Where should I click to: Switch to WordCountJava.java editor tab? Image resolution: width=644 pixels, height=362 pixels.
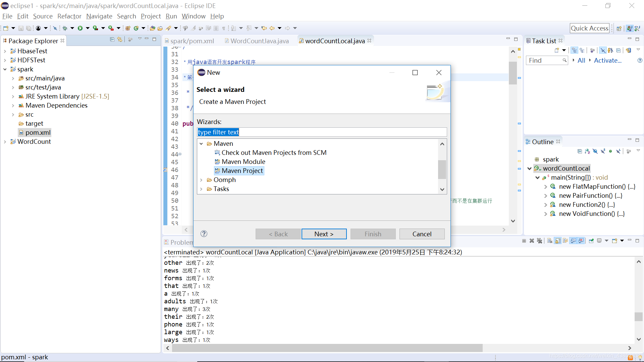click(x=257, y=41)
